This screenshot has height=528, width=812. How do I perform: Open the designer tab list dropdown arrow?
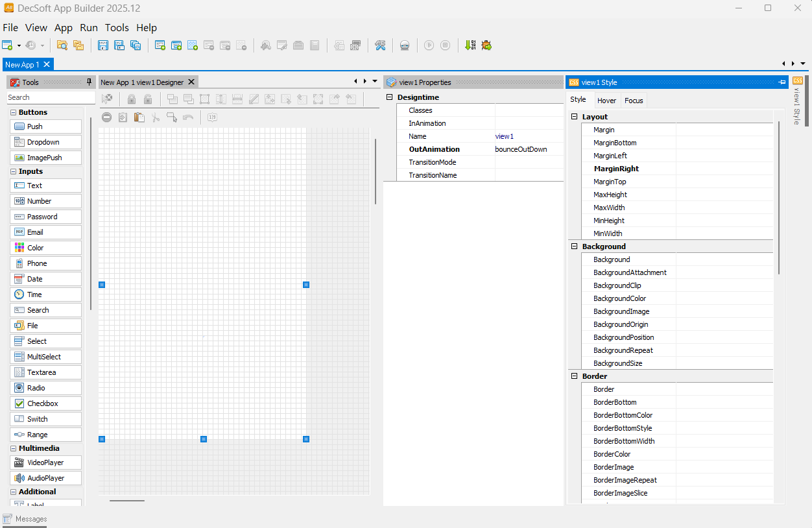375,81
